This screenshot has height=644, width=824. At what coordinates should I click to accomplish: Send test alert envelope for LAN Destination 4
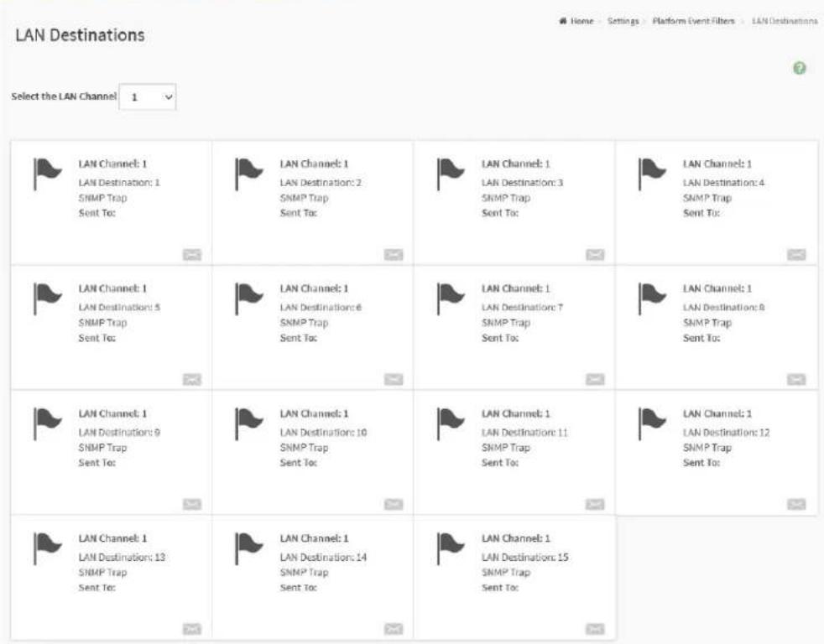796,255
